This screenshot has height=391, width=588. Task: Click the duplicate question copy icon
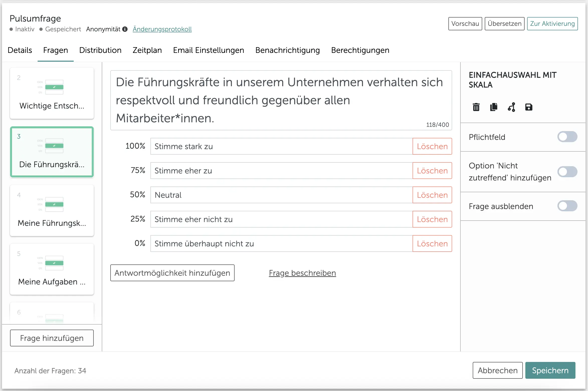point(494,107)
